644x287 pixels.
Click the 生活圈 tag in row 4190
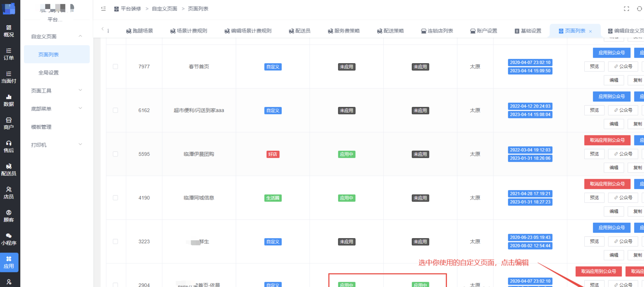point(273,198)
